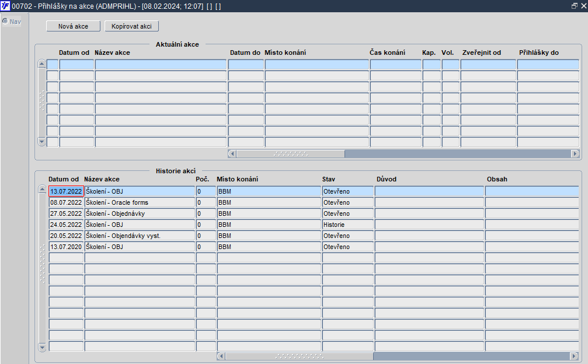Screen dimensions: 588x364
Task: Click Aktuální akce scroll up arrow
Action: pos(41,64)
